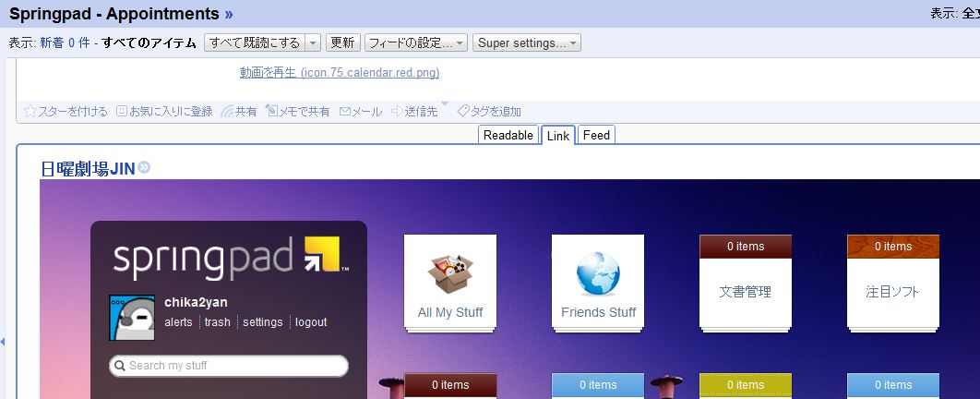Click the star icon to star this item

30,112
